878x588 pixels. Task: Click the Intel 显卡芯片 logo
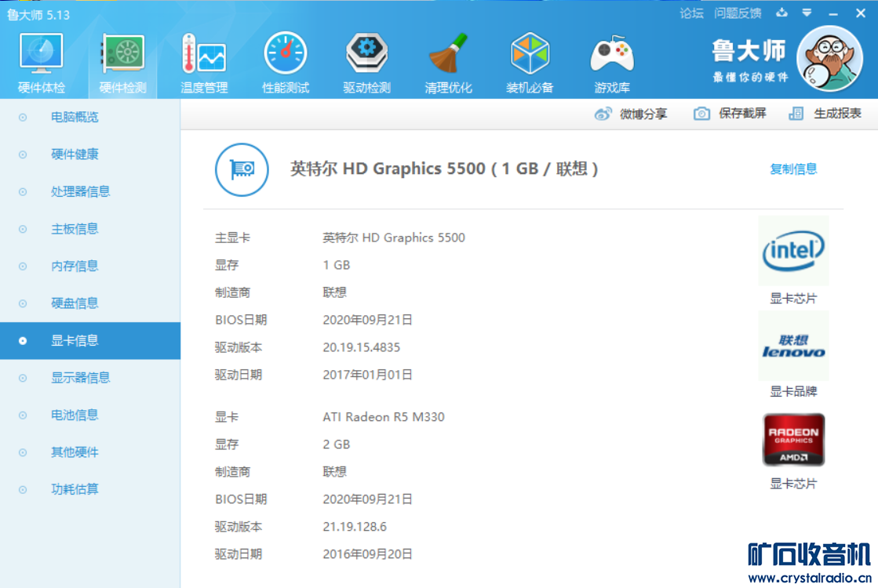tap(793, 251)
